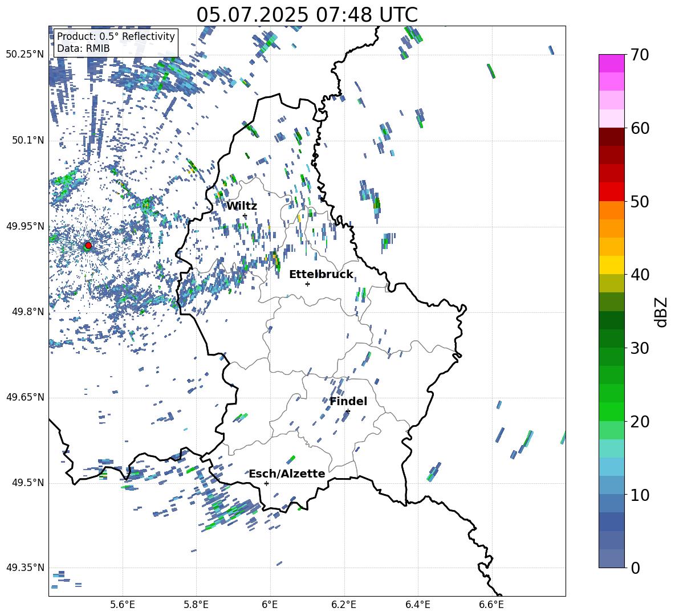Click the 30 dBZ colorbar tick label
The height and width of the screenshot is (616, 675).
(x=640, y=348)
